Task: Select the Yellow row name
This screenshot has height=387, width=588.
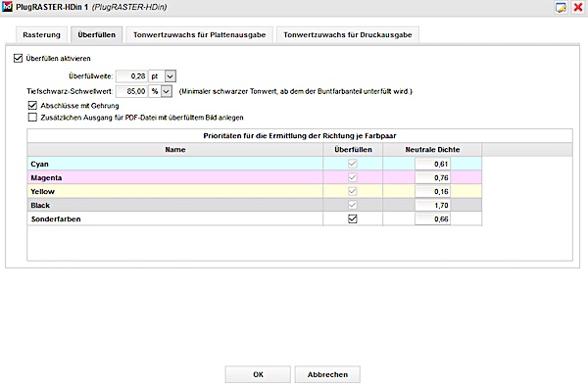Action: [43, 192]
